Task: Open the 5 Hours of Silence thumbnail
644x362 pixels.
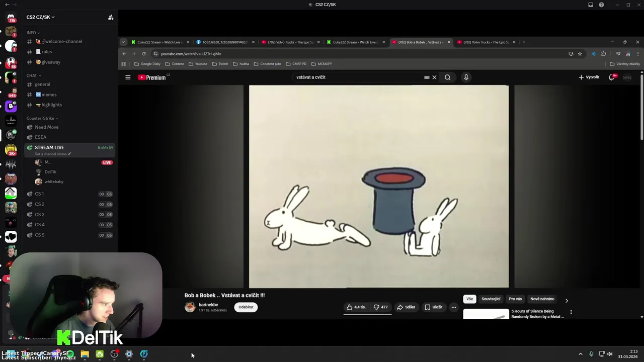Action: click(x=486, y=314)
